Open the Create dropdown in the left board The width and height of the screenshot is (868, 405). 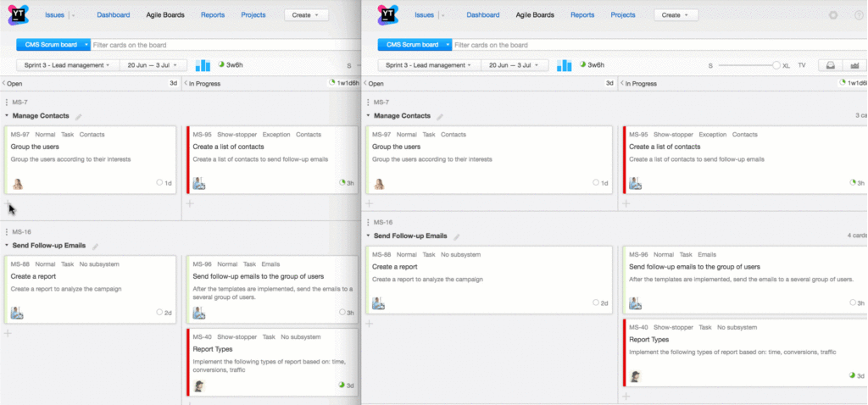pos(306,15)
